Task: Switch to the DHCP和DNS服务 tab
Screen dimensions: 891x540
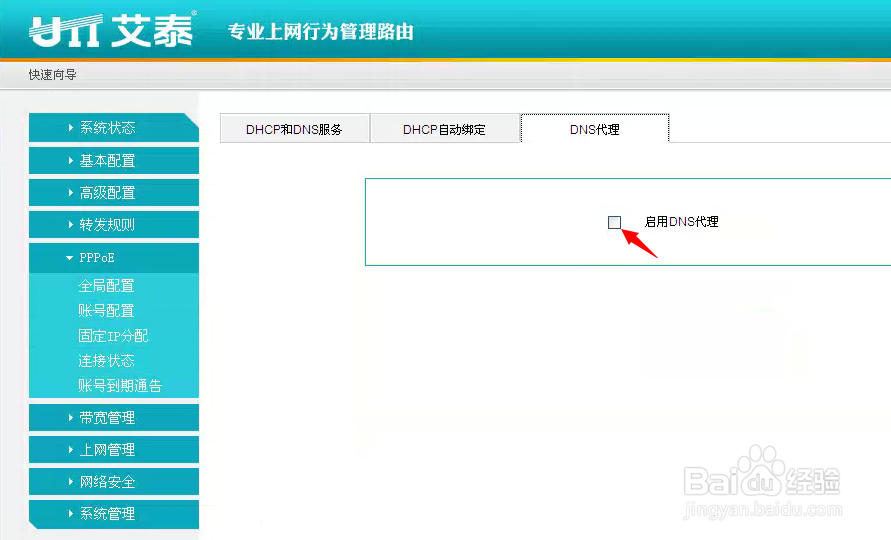Action: [x=295, y=129]
